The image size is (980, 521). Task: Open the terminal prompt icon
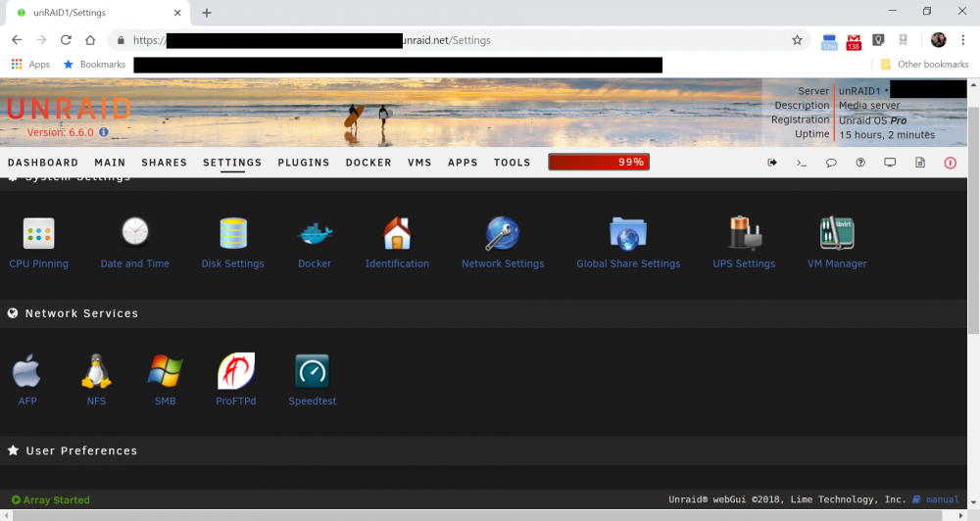[802, 163]
